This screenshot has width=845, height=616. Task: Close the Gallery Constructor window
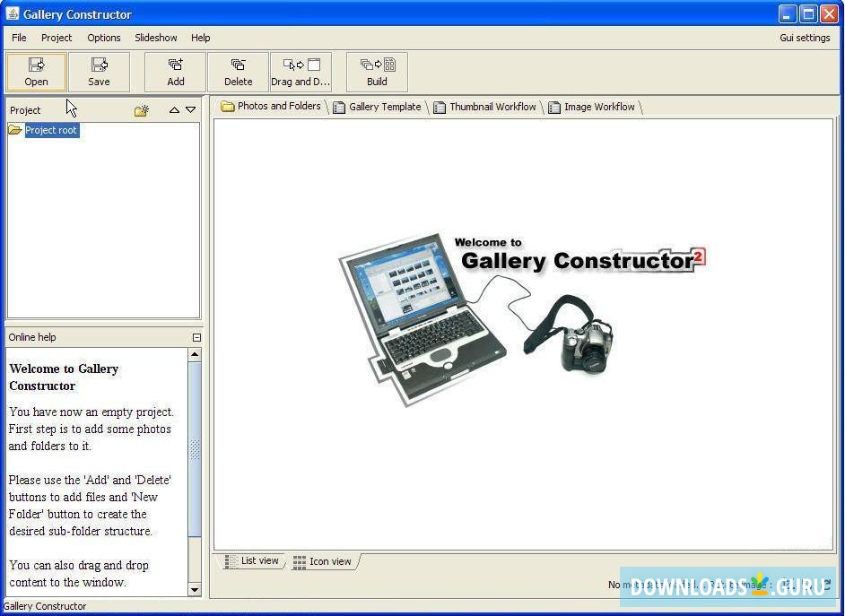tap(829, 14)
